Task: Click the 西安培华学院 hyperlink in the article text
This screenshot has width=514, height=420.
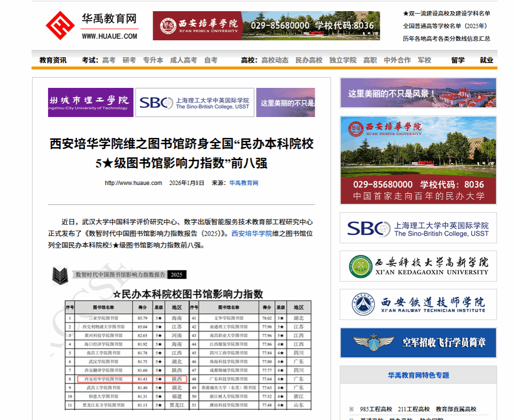Action: tap(251, 234)
